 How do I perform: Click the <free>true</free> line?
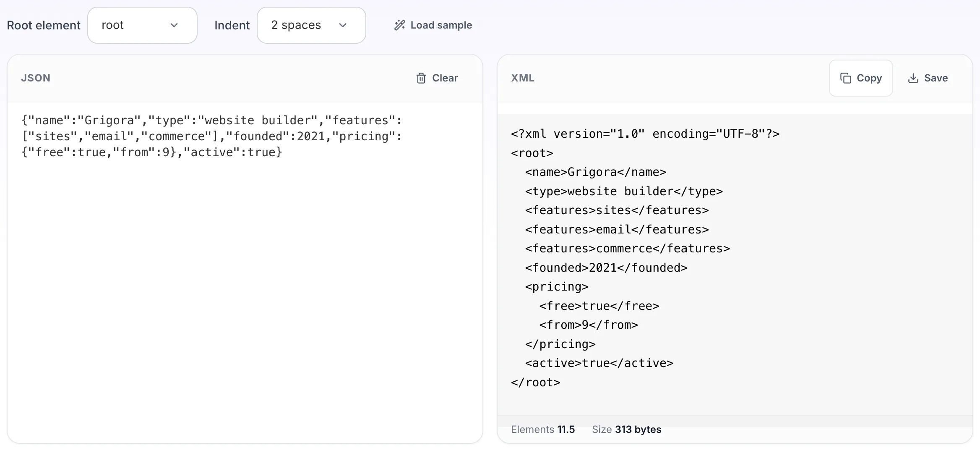pos(599,306)
